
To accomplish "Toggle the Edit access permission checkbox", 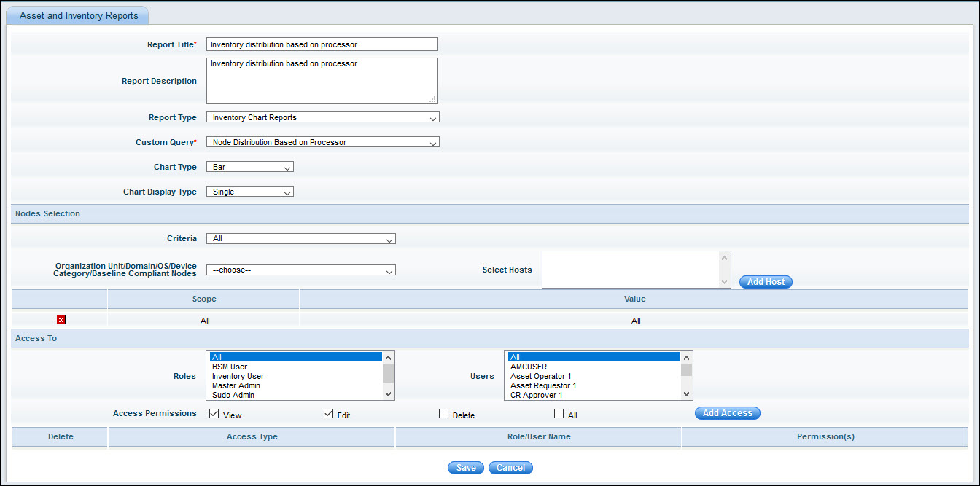I will 328,414.
